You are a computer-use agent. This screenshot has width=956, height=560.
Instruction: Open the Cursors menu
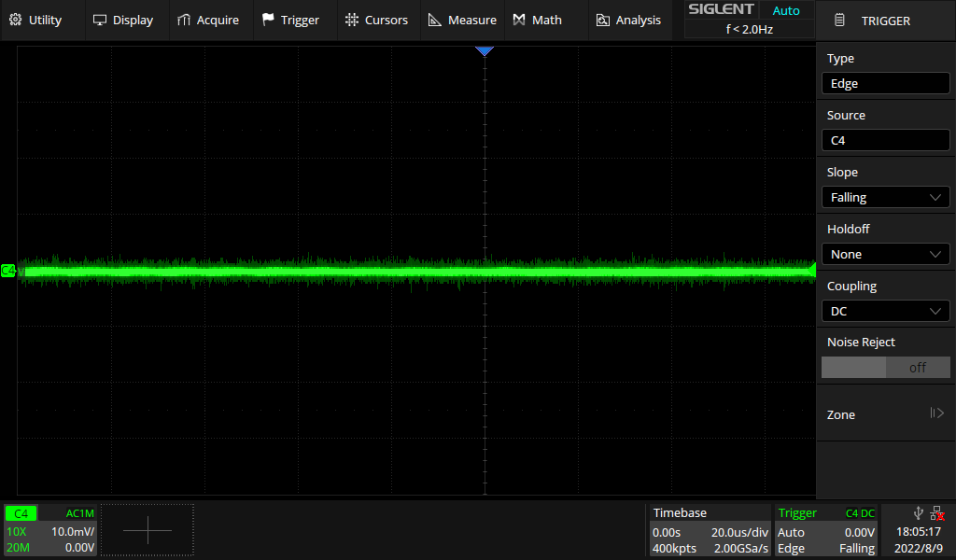[376, 21]
